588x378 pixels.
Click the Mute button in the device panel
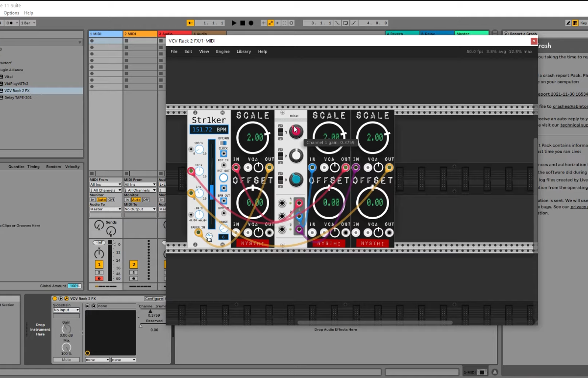66,359
